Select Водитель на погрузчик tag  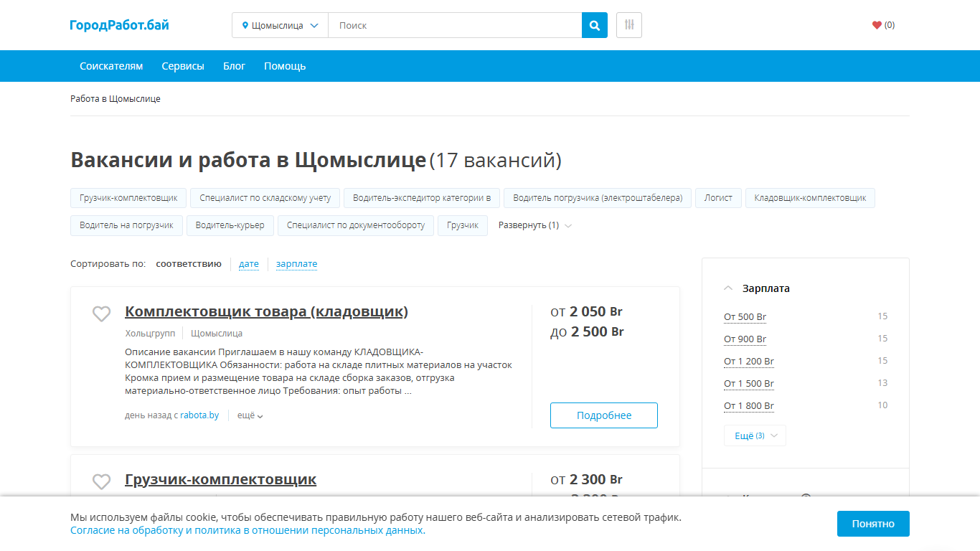126,225
